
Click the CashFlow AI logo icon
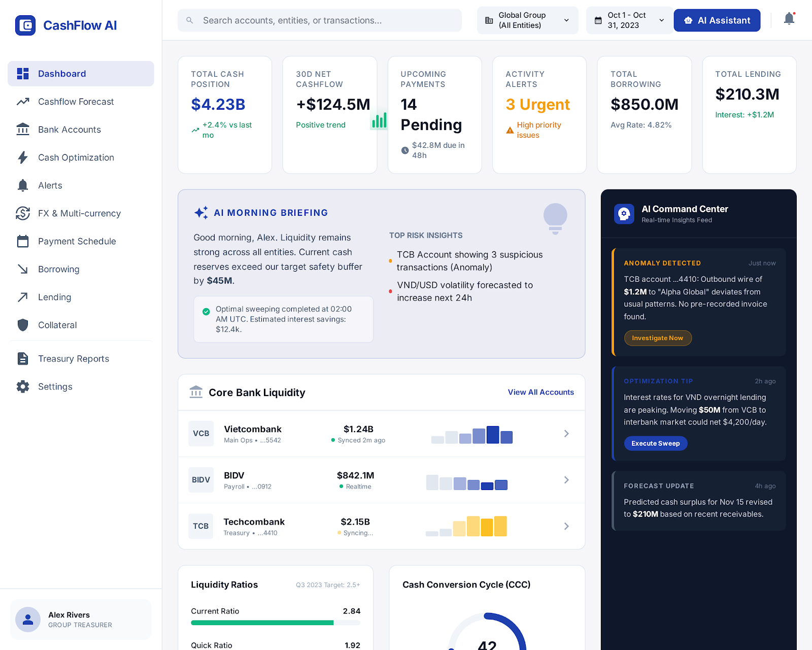tap(25, 25)
